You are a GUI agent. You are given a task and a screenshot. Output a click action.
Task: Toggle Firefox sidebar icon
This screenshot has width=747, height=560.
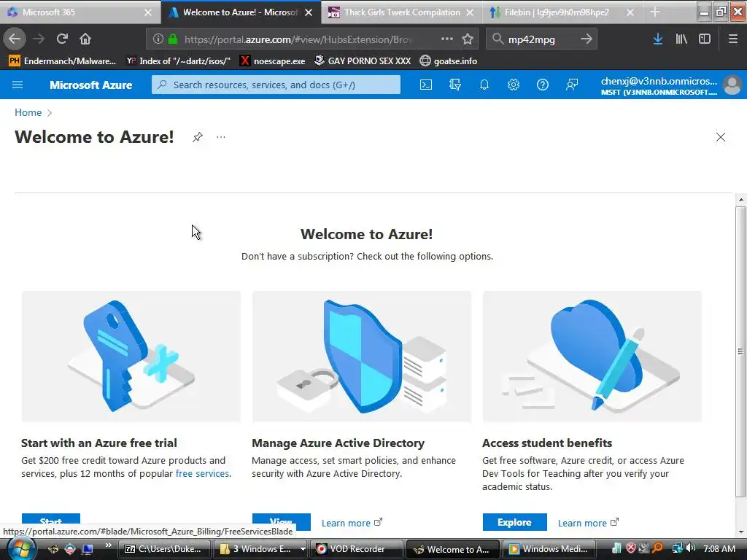point(705,39)
